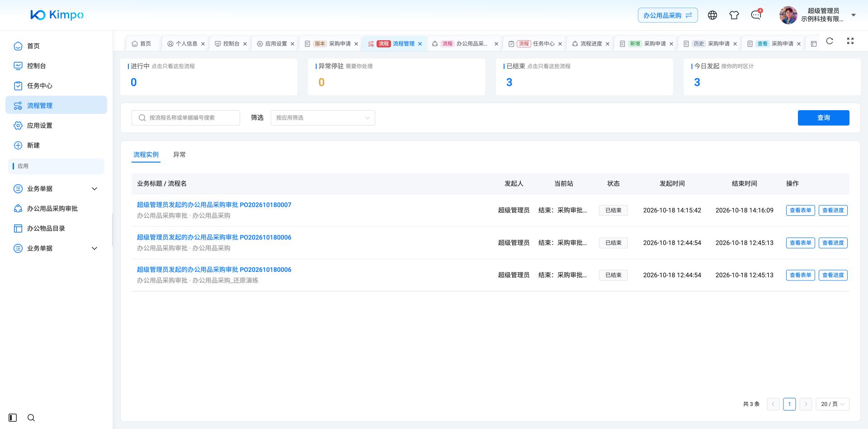Open process link PO202610180007

pyautogui.click(x=214, y=205)
